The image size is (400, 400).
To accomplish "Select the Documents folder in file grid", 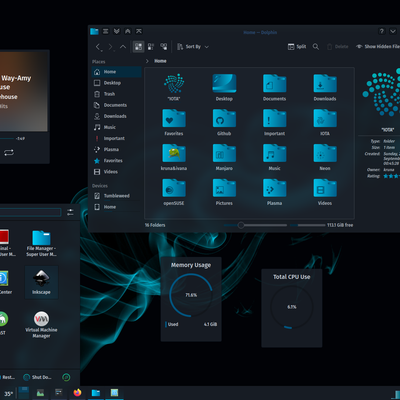I will [x=274, y=87].
